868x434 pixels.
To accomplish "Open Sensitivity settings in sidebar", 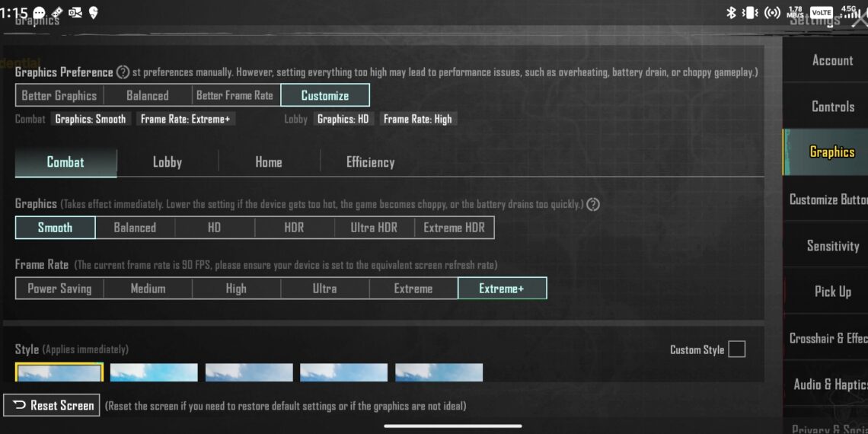I will pos(832,246).
